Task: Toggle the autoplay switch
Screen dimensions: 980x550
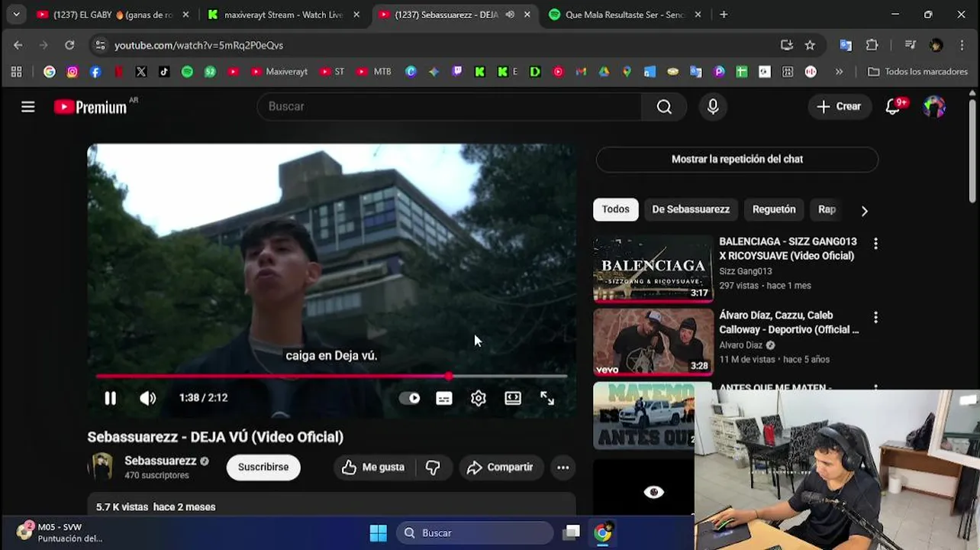Action: click(410, 398)
